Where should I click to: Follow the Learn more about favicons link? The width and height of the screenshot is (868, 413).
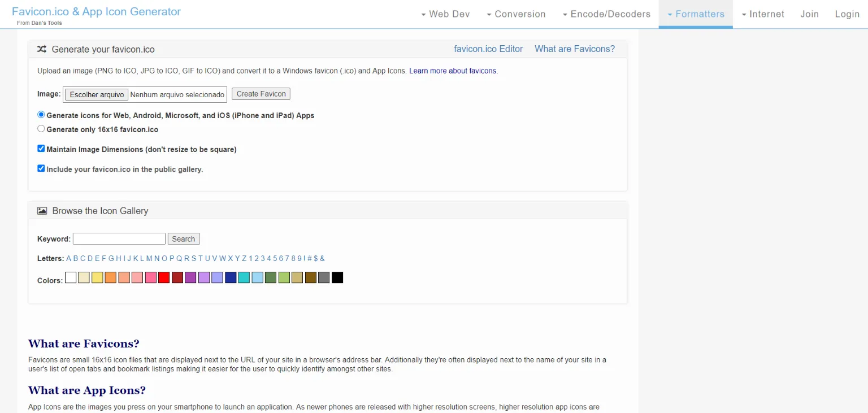453,71
